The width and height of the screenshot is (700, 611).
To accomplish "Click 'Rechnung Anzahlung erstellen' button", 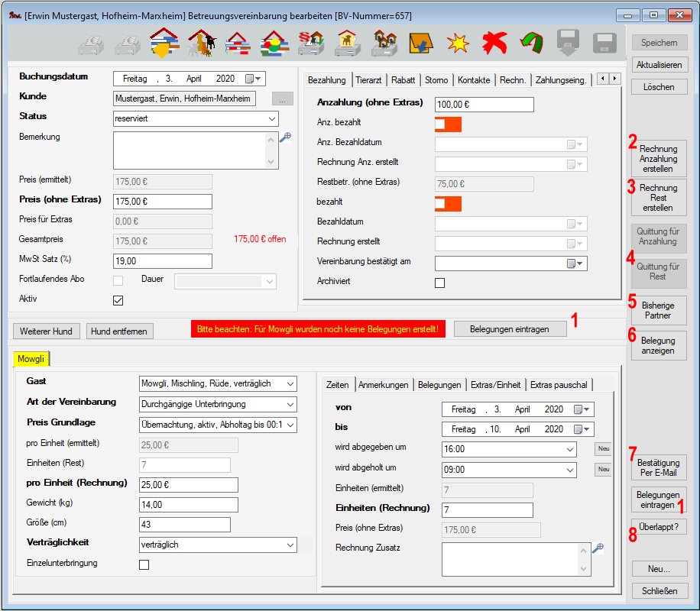I will coord(658,159).
